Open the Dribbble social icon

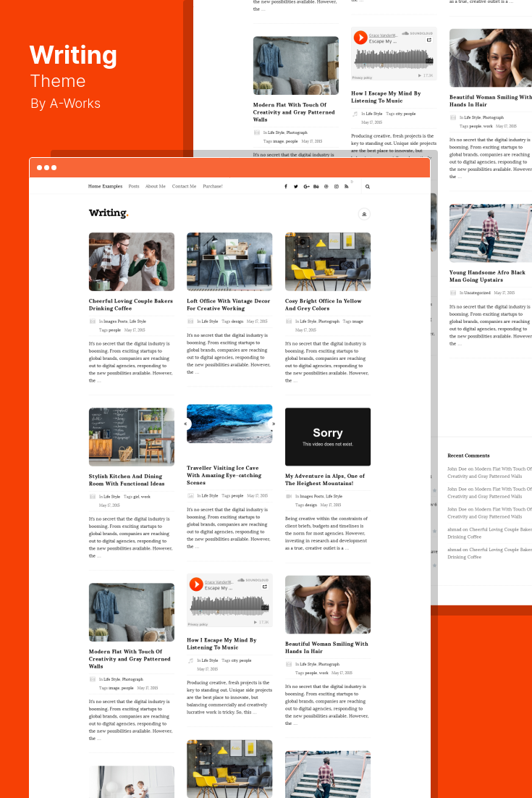click(x=326, y=187)
